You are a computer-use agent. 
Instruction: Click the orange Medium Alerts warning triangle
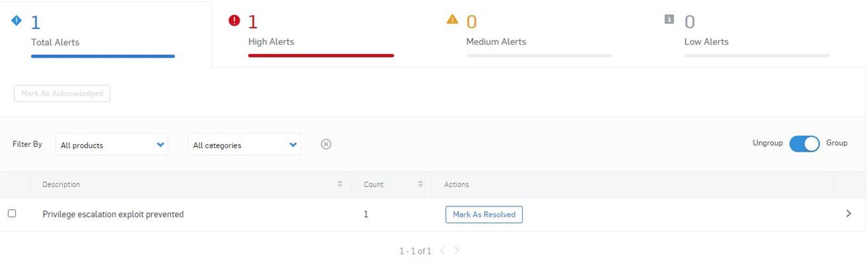(452, 20)
